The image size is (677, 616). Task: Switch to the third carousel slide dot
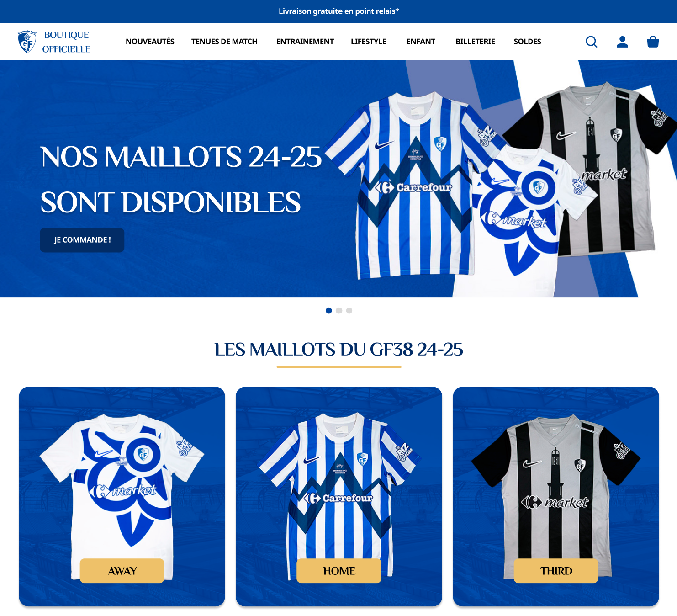349,311
